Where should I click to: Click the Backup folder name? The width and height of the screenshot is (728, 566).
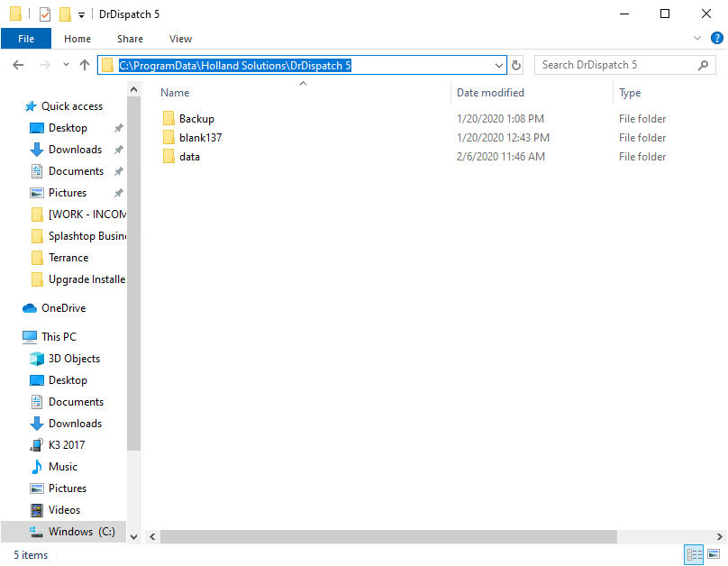[196, 119]
